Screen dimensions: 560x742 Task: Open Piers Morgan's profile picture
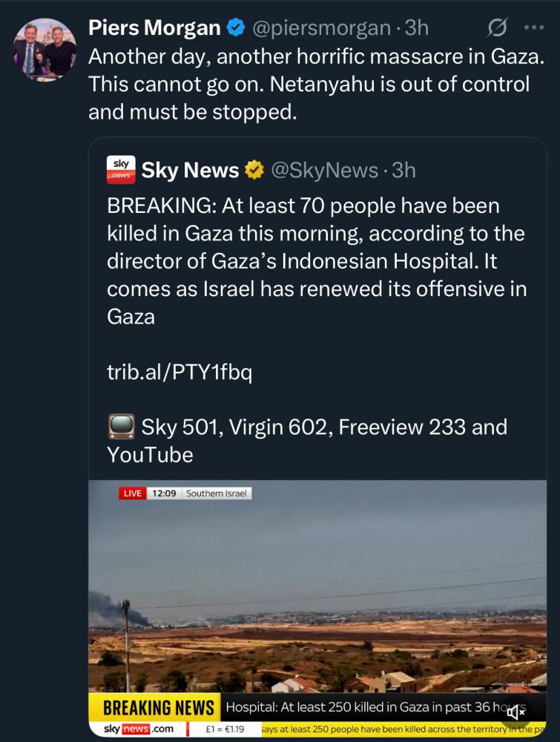(45, 50)
